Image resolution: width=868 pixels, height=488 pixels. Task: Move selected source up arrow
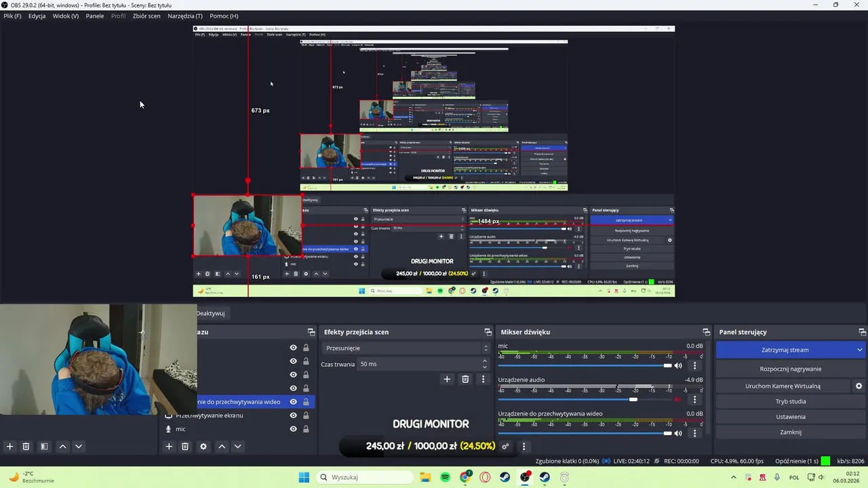pyautogui.click(x=222, y=447)
